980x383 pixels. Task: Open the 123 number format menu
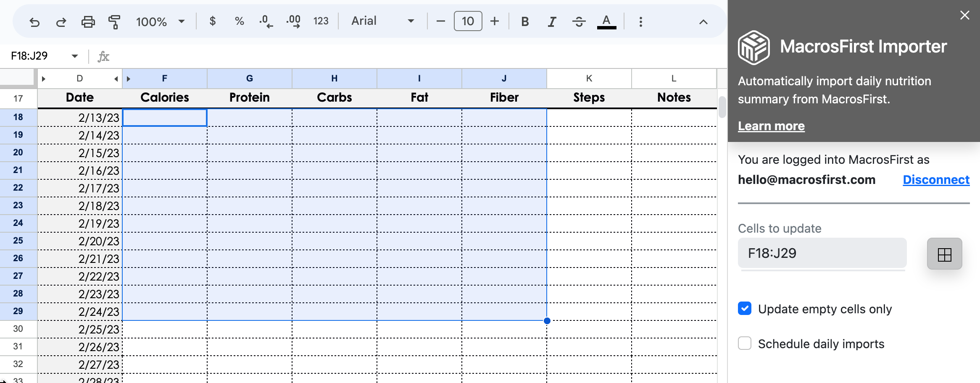tap(321, 21)
